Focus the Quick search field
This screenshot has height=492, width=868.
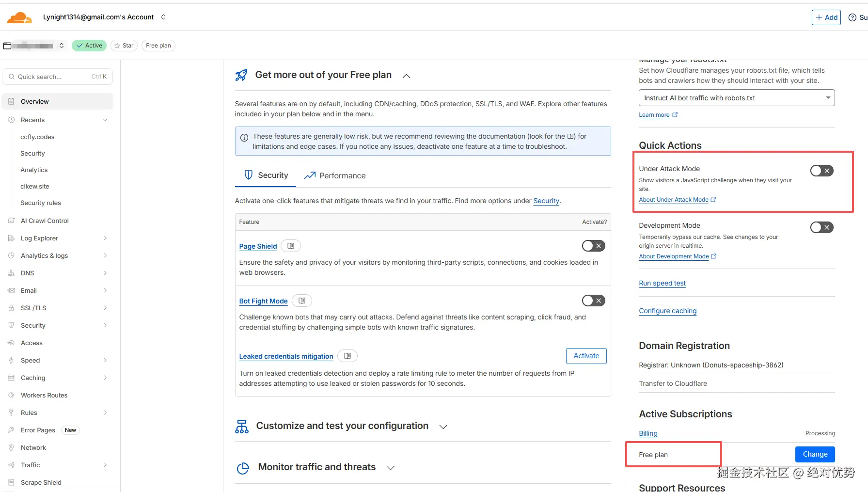coord(53,77)
